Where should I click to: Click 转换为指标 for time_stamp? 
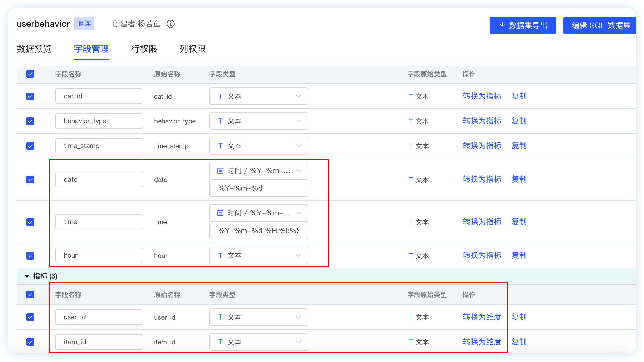coord(482,146)
